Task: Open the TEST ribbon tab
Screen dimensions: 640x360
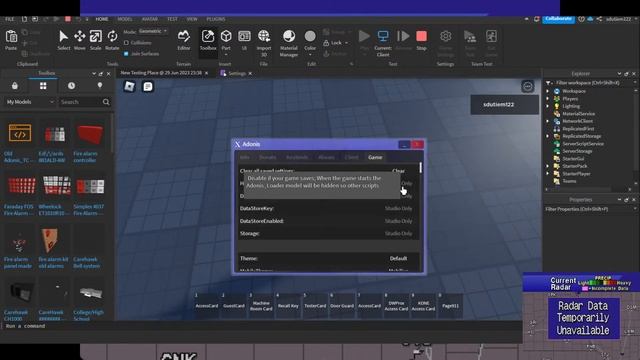Action: pyautogui.click(x=172, y=19)
